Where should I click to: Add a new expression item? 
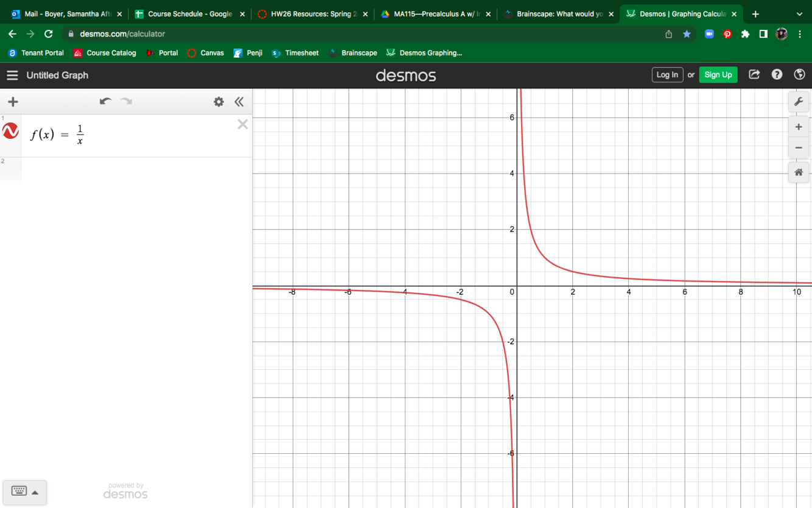(13, 102)
